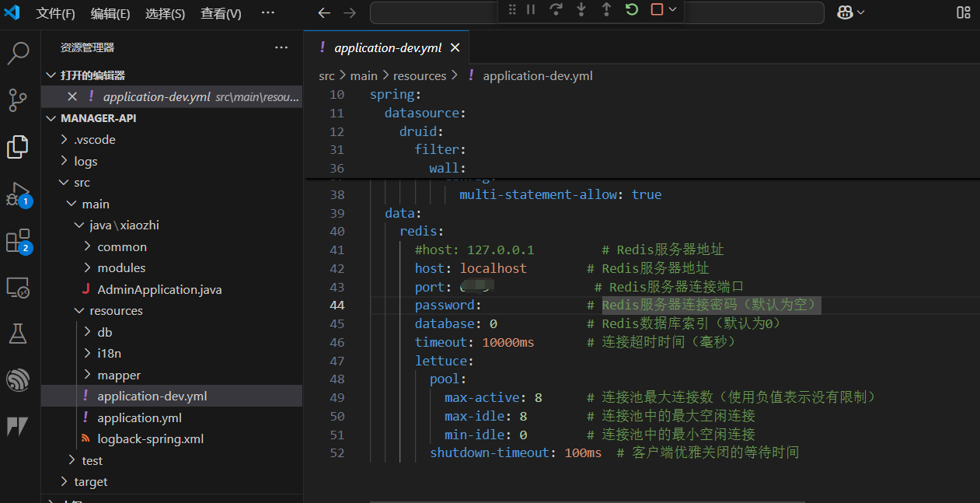The image size is (980, 503).
Task: Click the resources breadcrumb segment
Action: (x=420, y=75)
